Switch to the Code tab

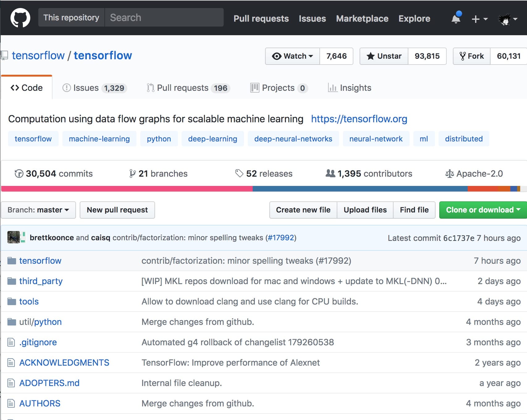[x=27, y=88]
